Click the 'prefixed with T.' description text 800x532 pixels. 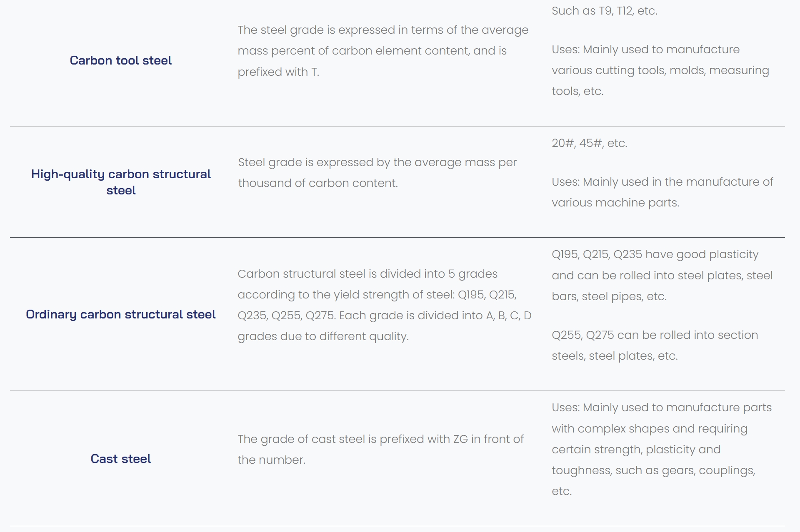278,72
